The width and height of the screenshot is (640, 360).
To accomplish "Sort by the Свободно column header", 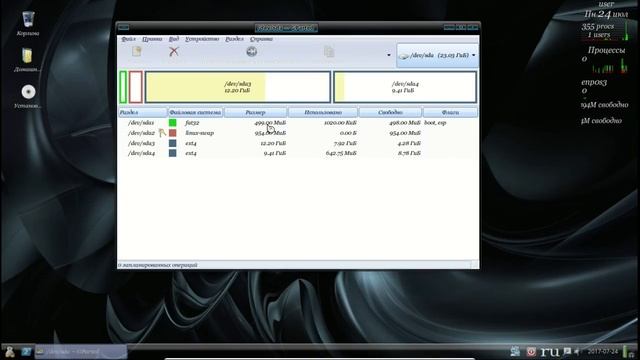I will (390, 112).
